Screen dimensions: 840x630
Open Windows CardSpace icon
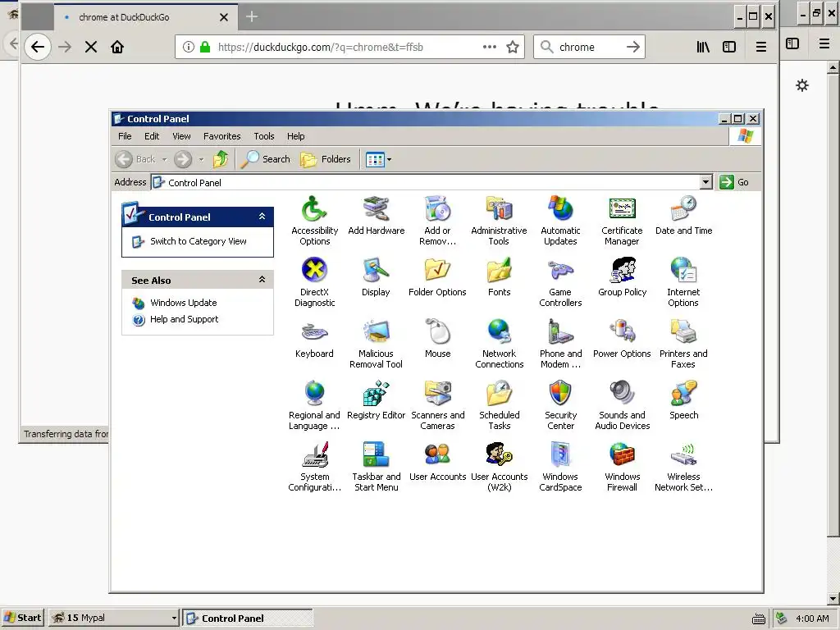click(x=560, y=467)
